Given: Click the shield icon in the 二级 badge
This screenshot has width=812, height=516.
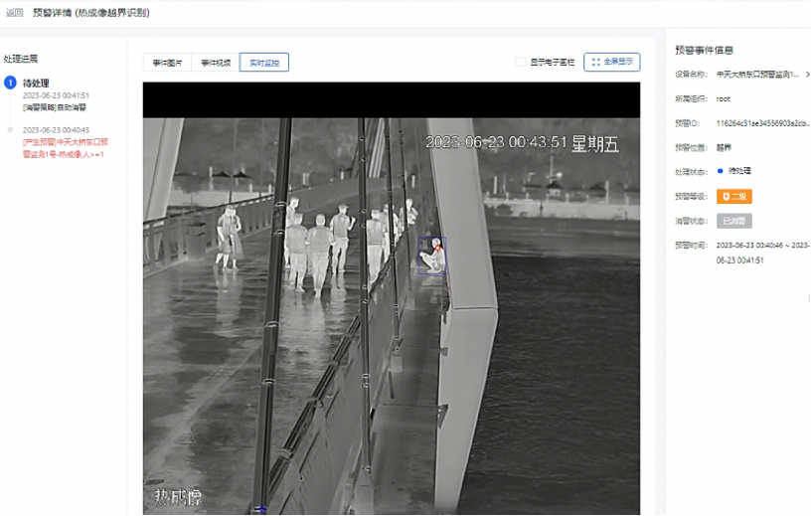Looking at the screenshot, I should [726, 196].
